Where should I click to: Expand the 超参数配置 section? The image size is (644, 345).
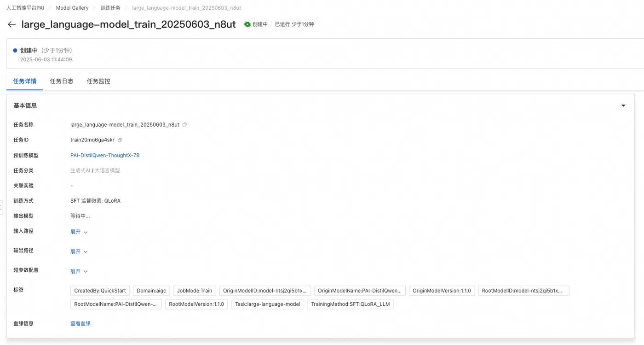[x=79, y=271]
